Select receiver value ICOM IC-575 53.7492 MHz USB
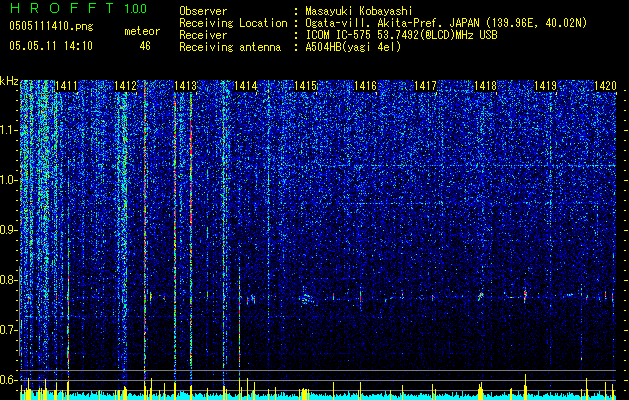The width and height of the screenshot is (629, 400). (402, 35)
